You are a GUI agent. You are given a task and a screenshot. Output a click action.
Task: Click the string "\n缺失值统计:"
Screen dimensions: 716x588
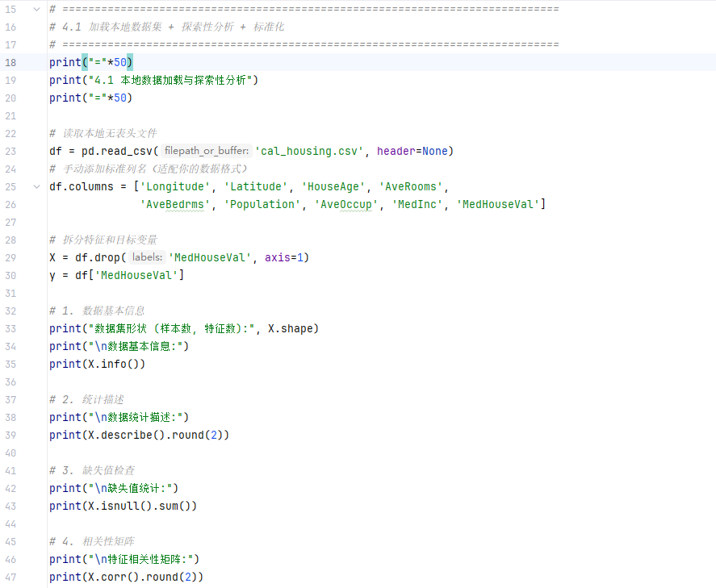[130, 488]
